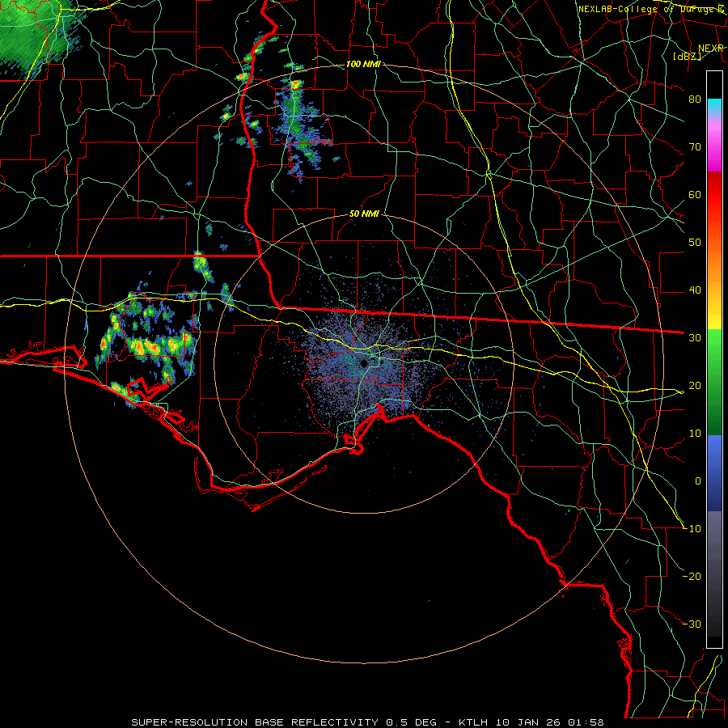The image size is (728, 728).
Task: Click the NEXLAB-College of DuPage credit text
Action: [650, 9]
